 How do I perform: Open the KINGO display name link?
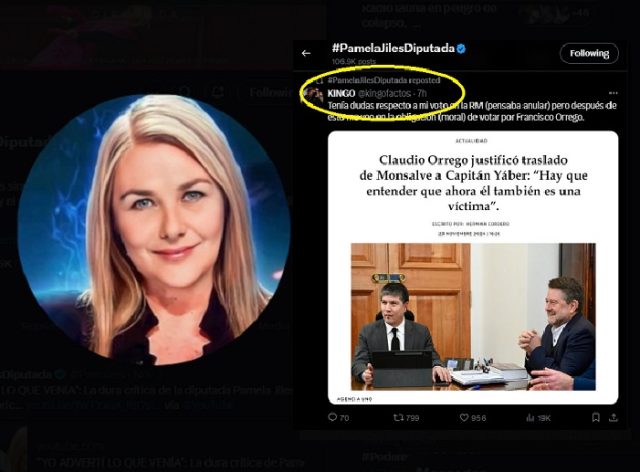click(341, 93)
